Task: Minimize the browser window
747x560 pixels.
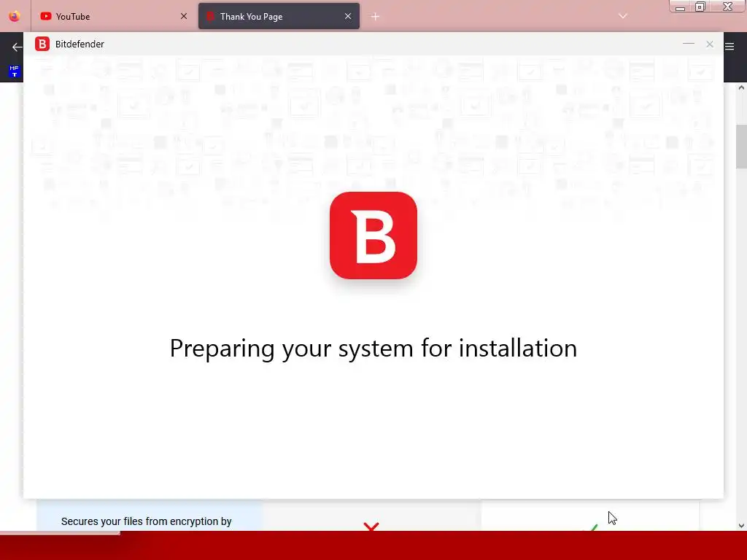Action: (x=681, y=7)
